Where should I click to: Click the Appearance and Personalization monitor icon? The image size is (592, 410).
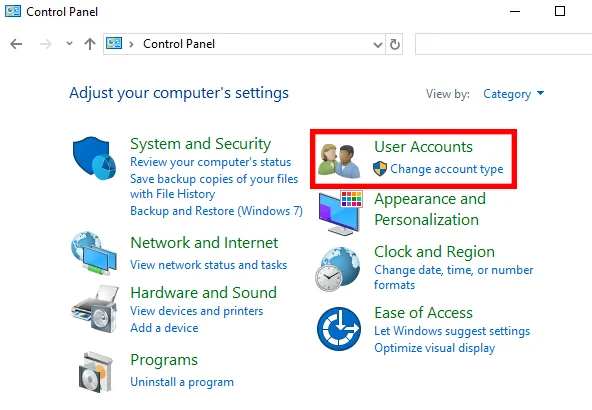[341, 213]
